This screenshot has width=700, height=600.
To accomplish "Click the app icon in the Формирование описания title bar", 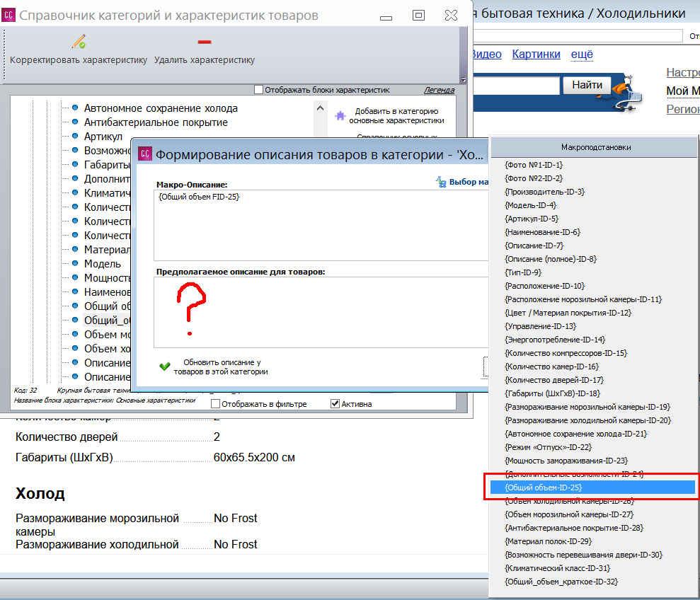I will [x=145, y=154].
